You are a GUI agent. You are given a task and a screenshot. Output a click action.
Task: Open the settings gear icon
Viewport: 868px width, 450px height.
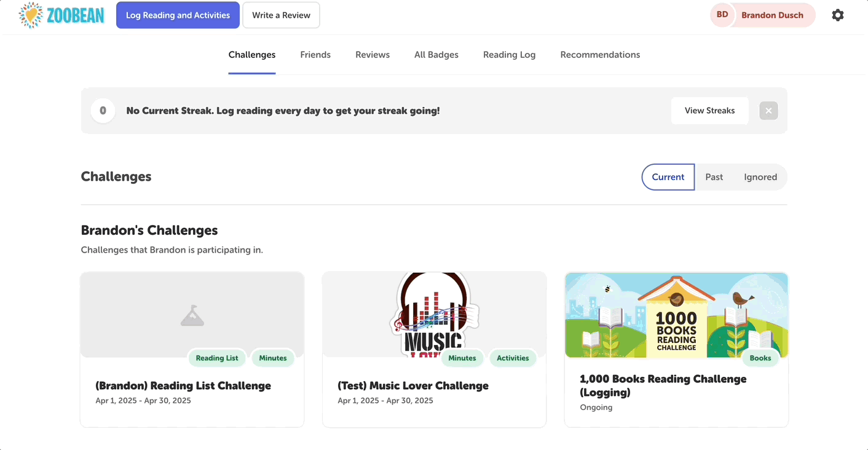(837, 15)
